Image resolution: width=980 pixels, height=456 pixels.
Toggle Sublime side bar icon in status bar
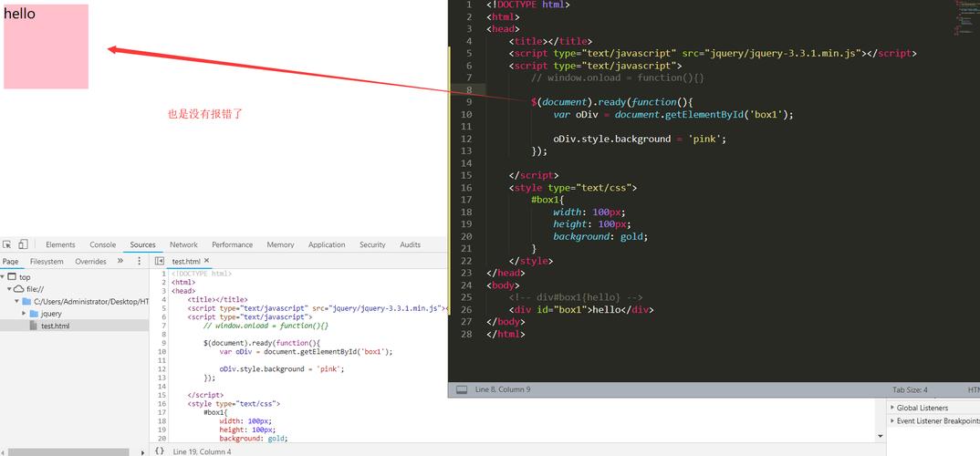pyautogui.click(x=462, y=389)
